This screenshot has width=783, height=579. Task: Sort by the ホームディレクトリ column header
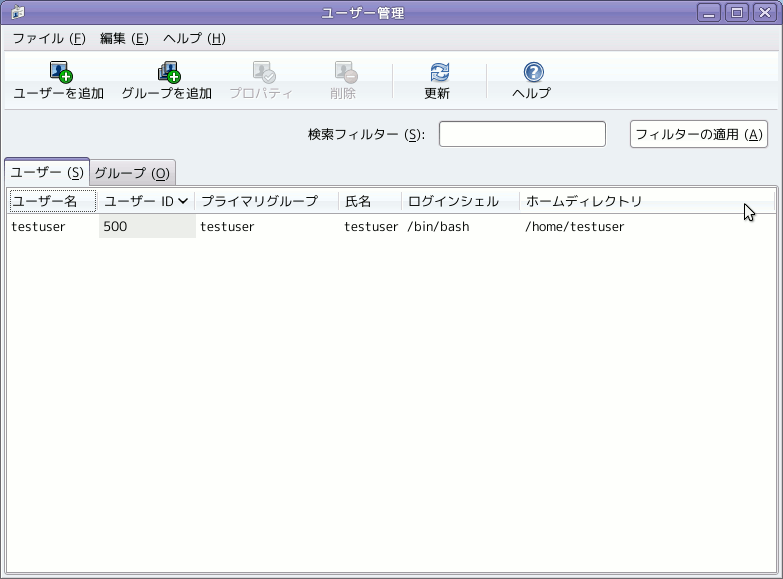pos(647,201)
